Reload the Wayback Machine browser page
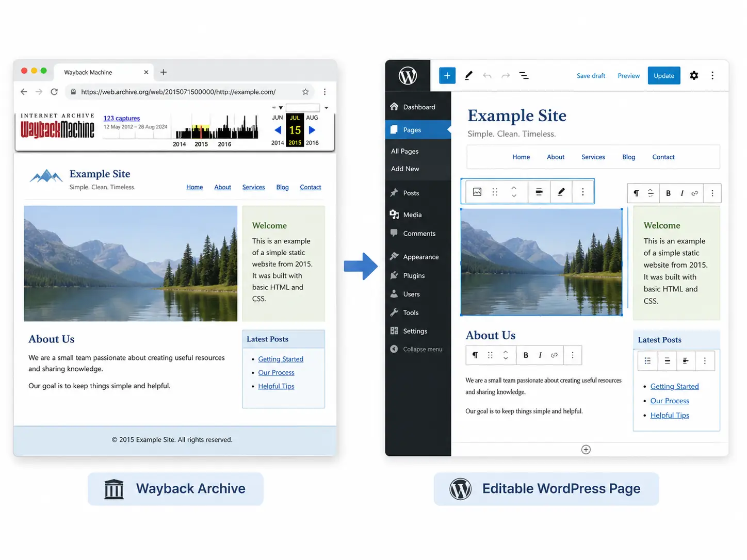Viewport: 747px width, 560px height. click(54, 92)
